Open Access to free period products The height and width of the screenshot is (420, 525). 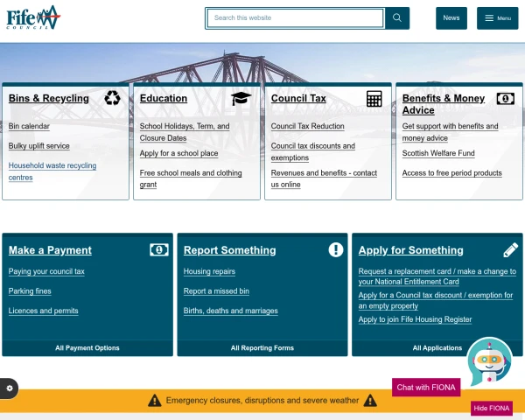[452, 173]
